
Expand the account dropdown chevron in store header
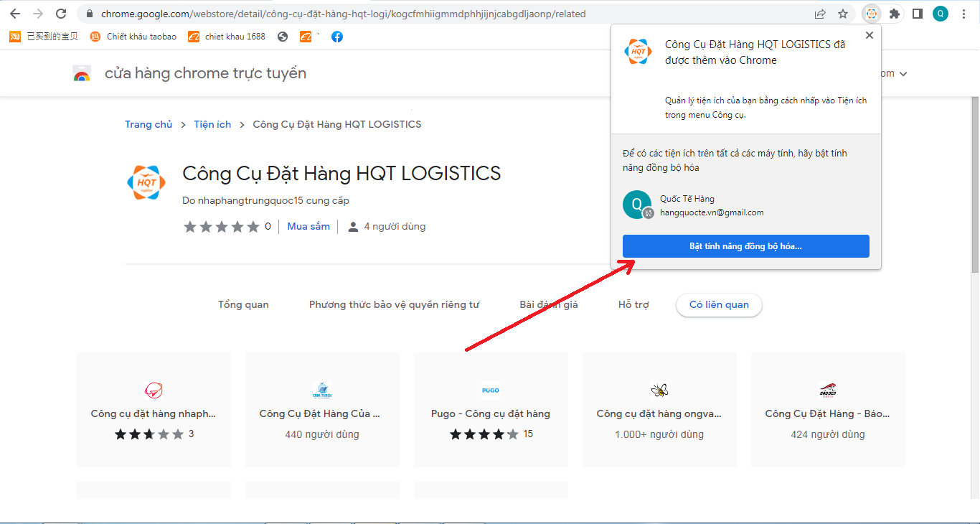pos(903,74)
